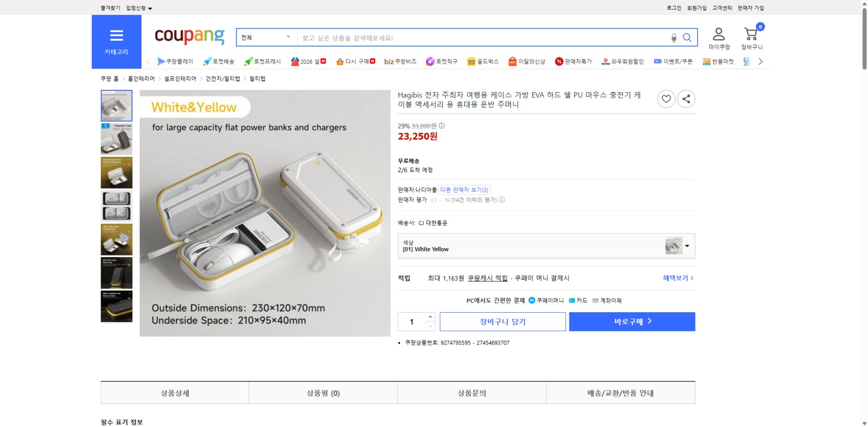The image size is (868, 427).
Task: Click the voice search microphone icon
Action: [x=675, y=37]
